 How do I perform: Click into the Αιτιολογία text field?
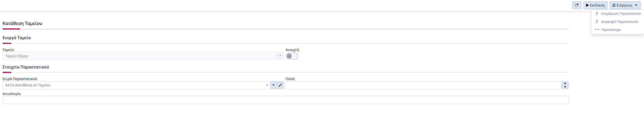click(285, 100)
